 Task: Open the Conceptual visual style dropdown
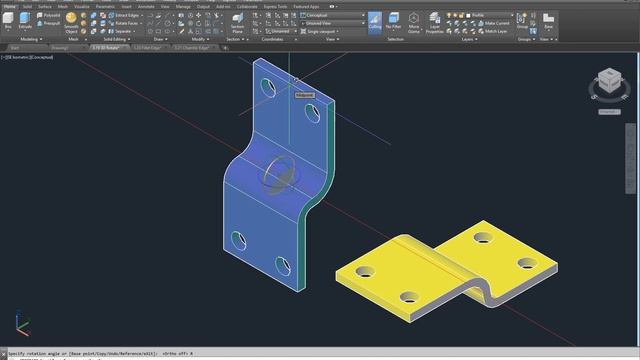pos(333,15)
